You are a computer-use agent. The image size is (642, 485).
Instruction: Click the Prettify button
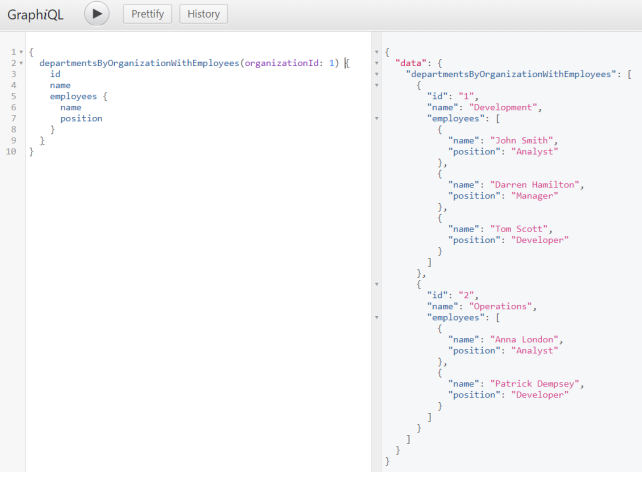[x=148, y=14]
